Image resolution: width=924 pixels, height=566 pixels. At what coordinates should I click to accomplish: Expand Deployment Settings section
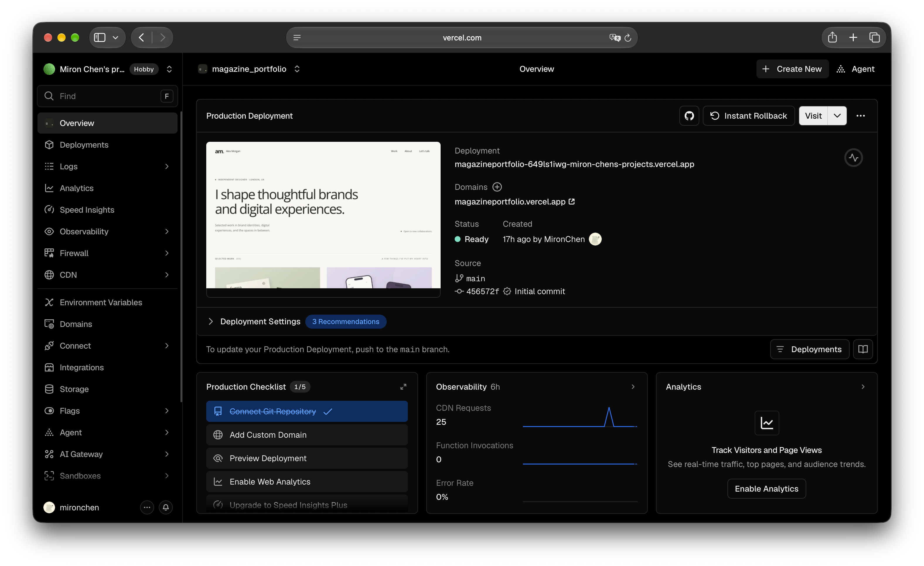pyautogui.click(x=210, y=322)
